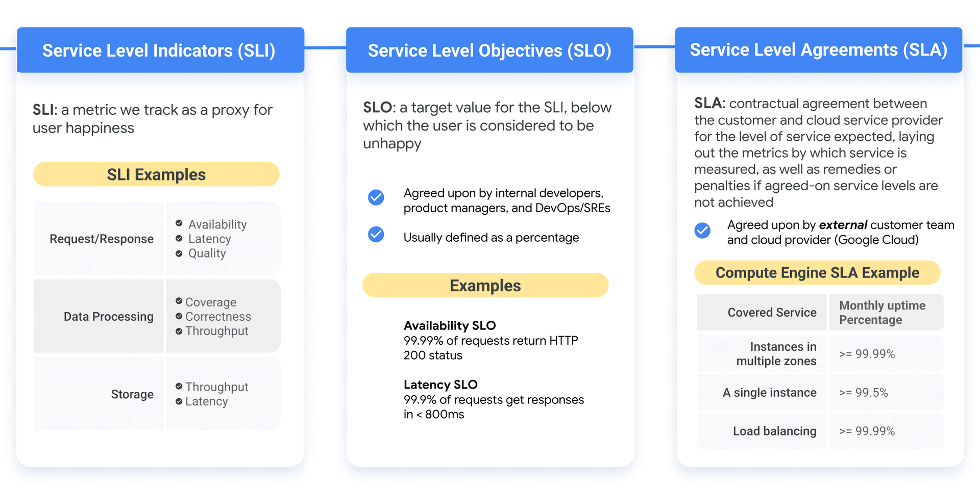Click the bullet icon next to Coverage
Viewport: 980px width, 486px height.
[x=179, y=301]
